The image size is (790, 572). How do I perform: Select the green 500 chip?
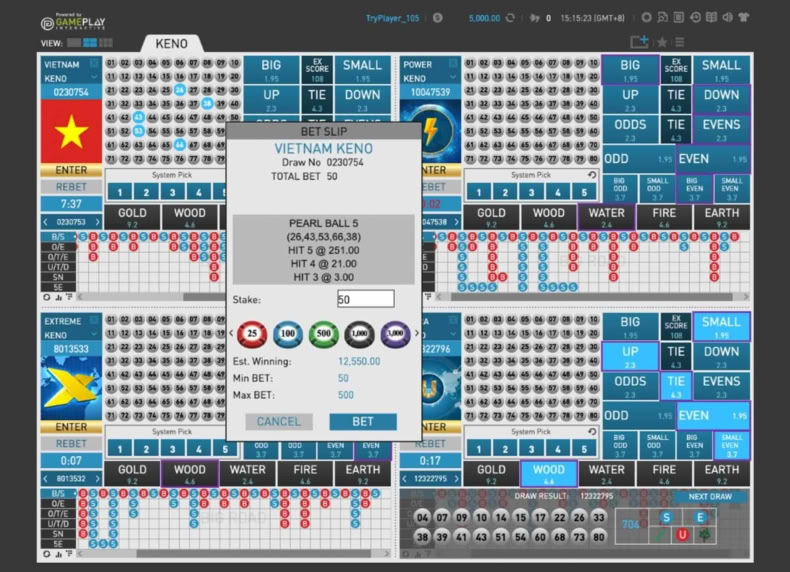tap(323, 334)
